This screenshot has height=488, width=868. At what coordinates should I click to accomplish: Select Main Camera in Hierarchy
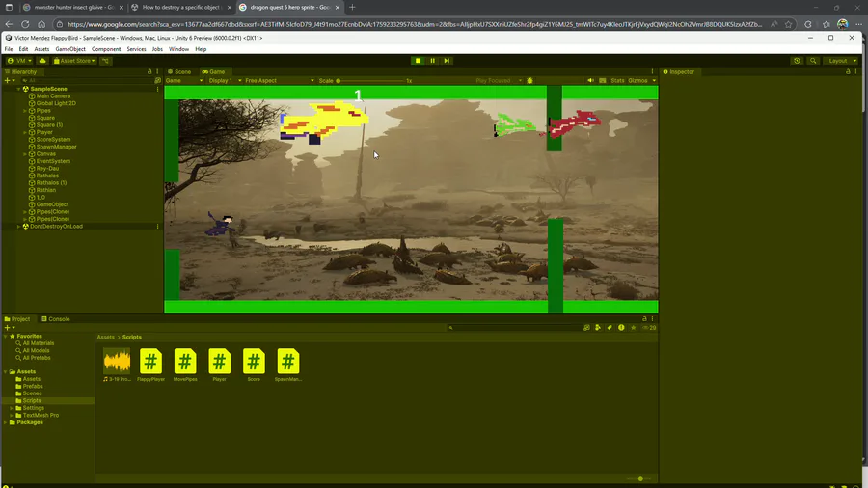coord(53,95)
